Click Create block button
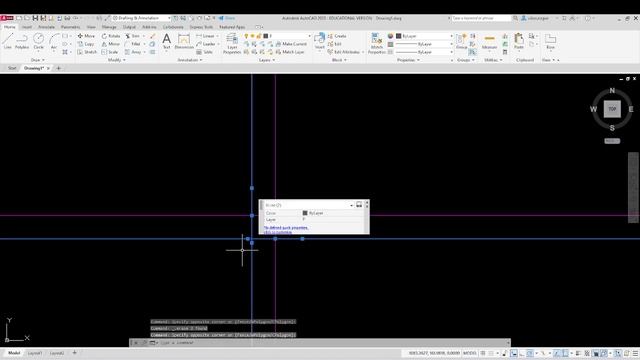Screen dimensions: 640x360 [x=337, y=36]
